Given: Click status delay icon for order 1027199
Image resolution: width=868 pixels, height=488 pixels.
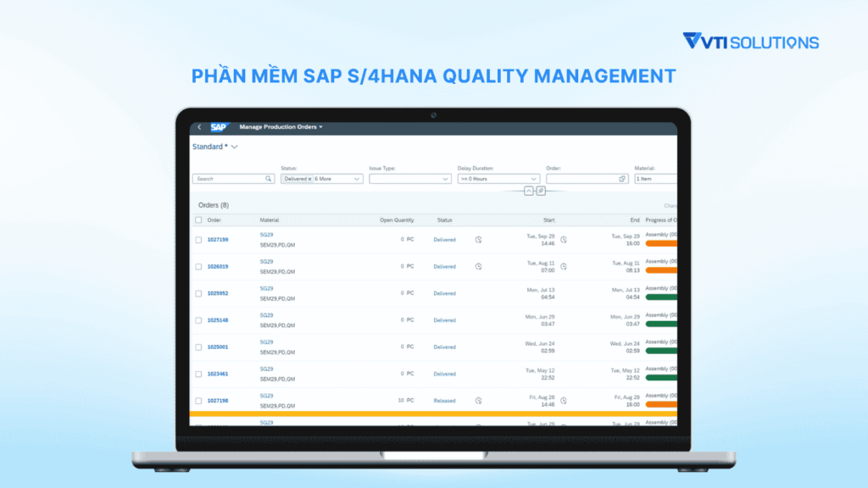Looking at the screenshot, I should [x=478, y=240].
